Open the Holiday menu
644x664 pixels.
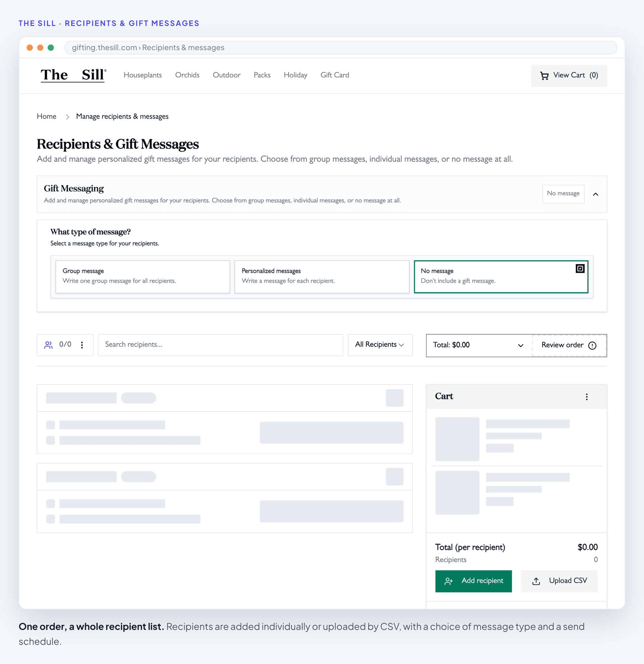295,75
